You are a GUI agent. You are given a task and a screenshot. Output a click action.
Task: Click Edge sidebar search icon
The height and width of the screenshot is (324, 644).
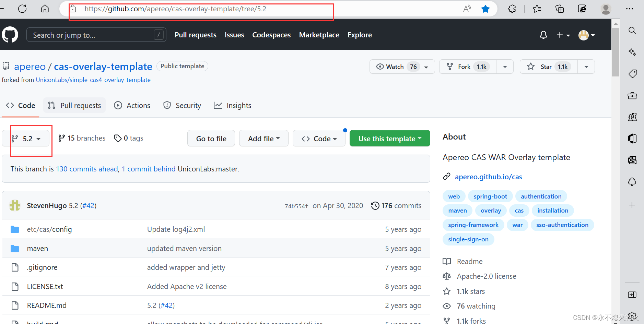632,31
